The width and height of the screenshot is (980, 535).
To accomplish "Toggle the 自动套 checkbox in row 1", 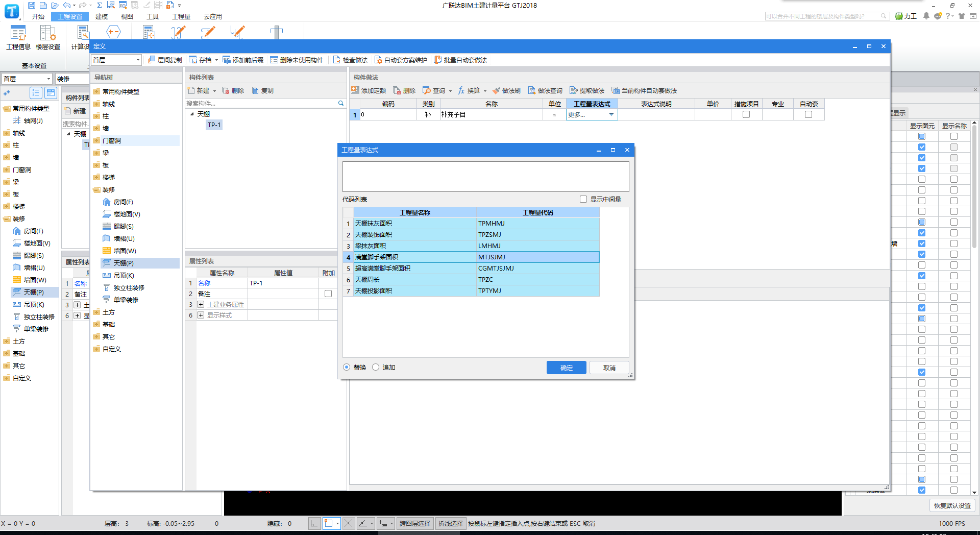I will pyautogui.click(x=808, y=114).
